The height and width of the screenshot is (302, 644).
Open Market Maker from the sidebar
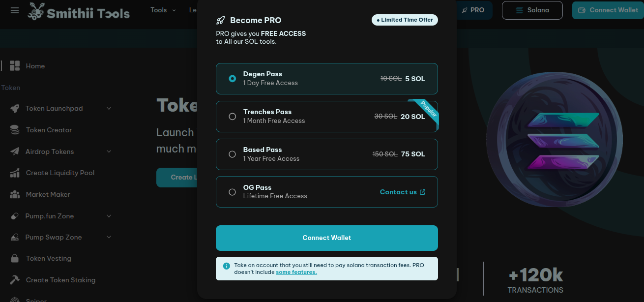point(48,194)
